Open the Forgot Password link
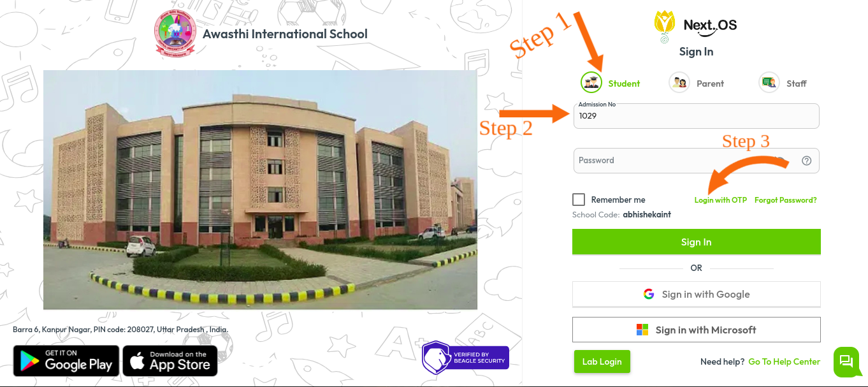 (785, 200)
